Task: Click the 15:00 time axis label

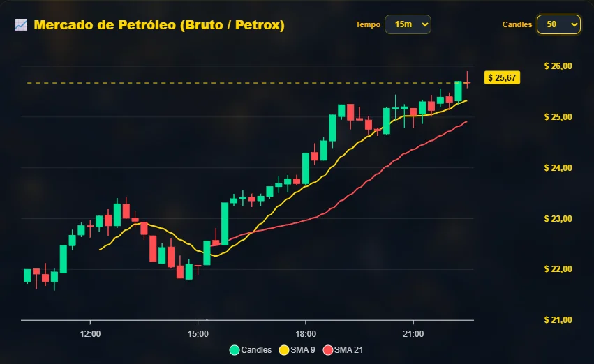Action: (x=198, y=334)
